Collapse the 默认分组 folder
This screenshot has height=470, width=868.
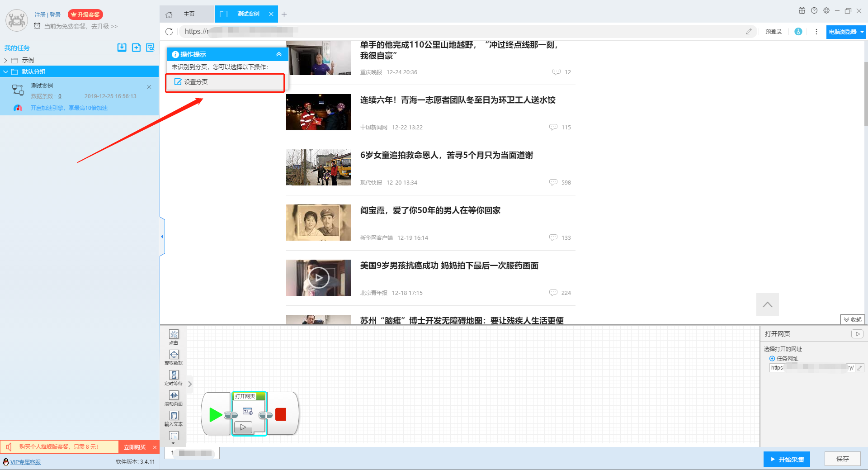coord(5,71)
